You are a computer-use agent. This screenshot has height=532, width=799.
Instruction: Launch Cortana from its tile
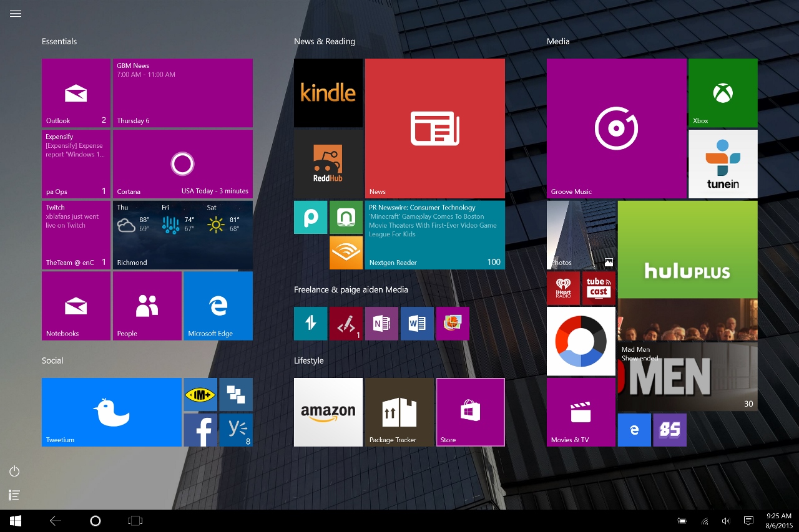click(x=183, y=164)
